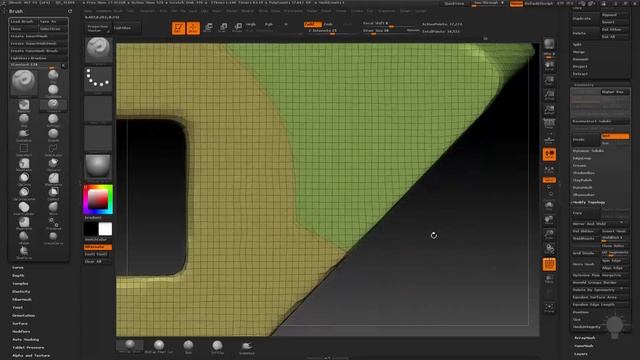The image size is (640, 360).
Task: Click the Lightbox Brushes button
Action: (x=38, y=58)
